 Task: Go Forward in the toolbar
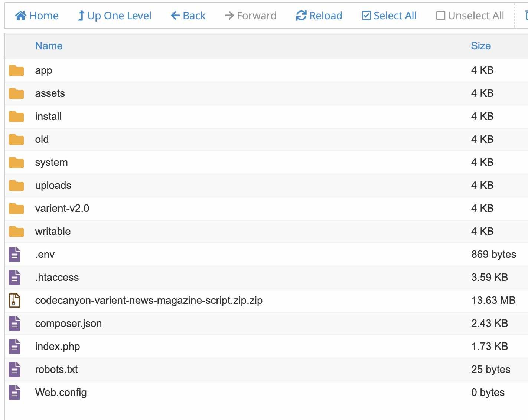coord(251,16)
